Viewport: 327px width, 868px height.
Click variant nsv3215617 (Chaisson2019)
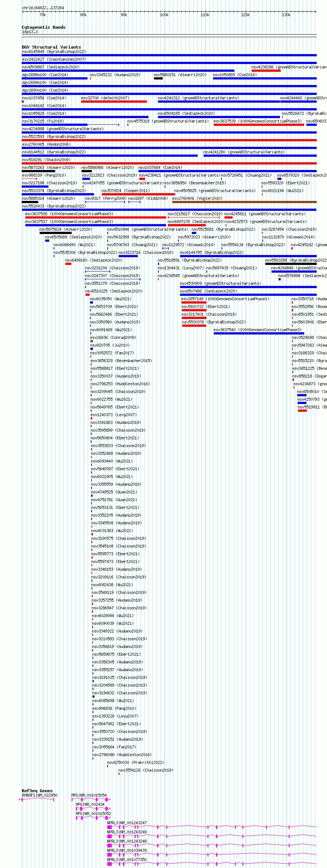coord(195,214)
